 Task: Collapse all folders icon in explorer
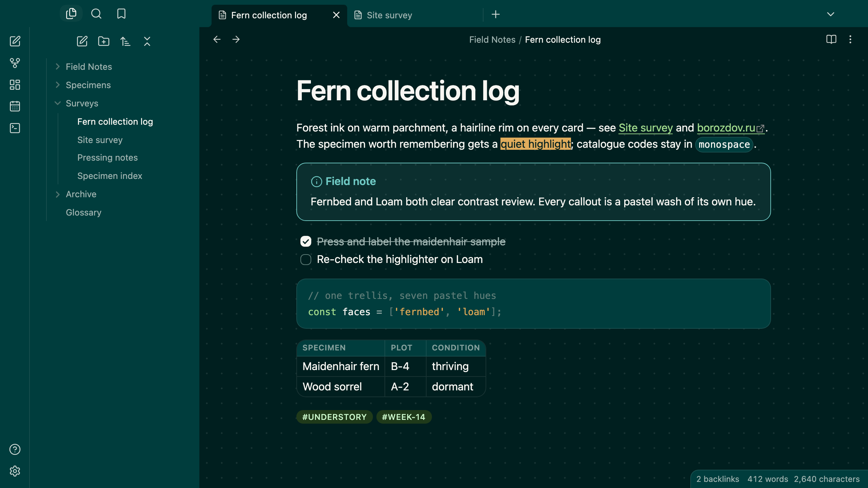coord(147,41)
